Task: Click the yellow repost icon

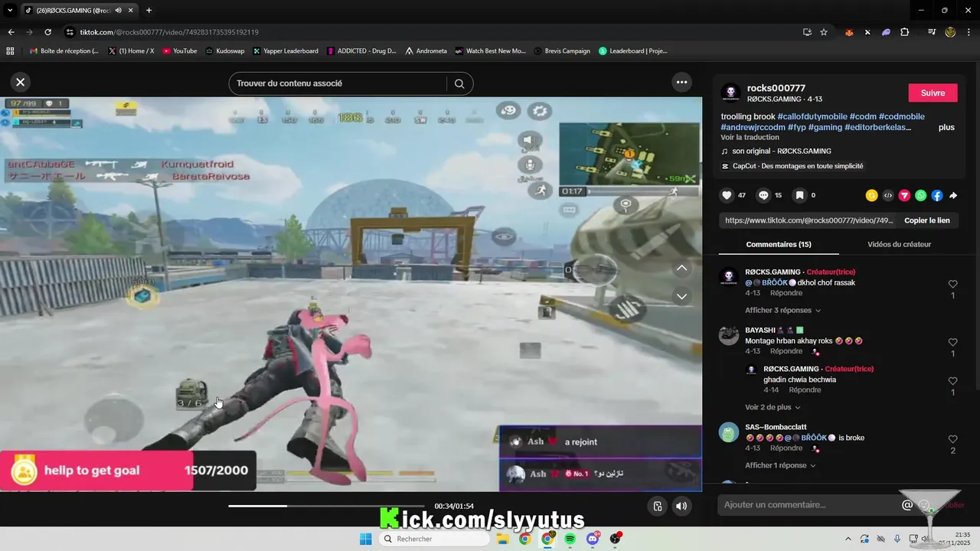Action: point(871,195)
